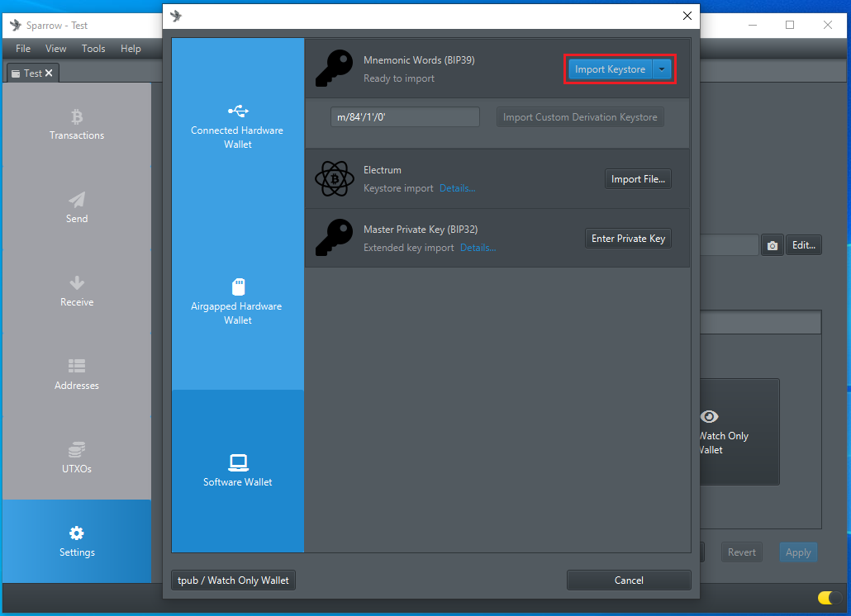Open the View menu
Image resolution: width=851 pixels, height=616 pixels.
coord(56,48)
